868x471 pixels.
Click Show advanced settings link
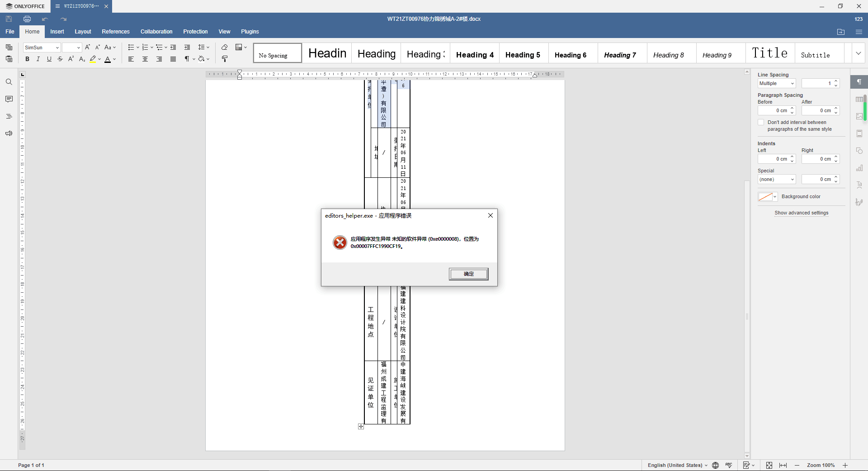801,213
